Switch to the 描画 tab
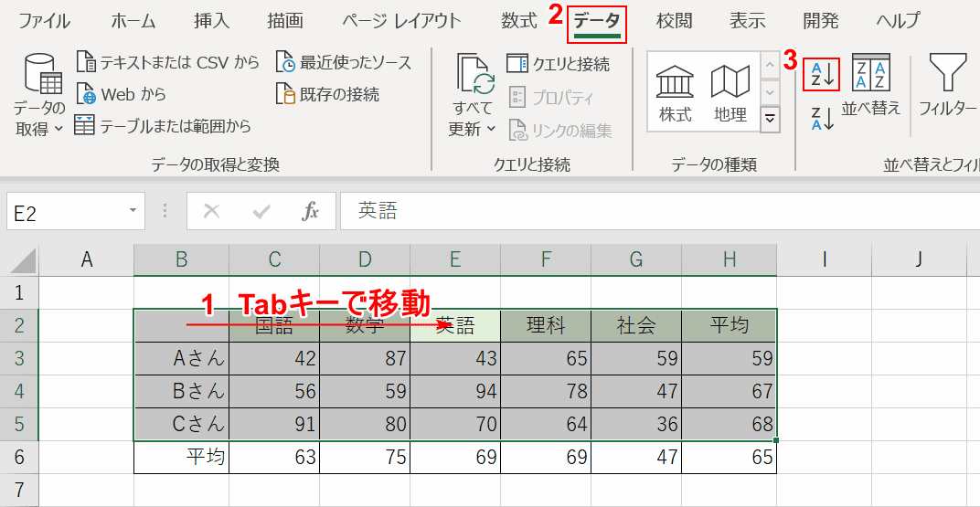 (x=285, y=21)
